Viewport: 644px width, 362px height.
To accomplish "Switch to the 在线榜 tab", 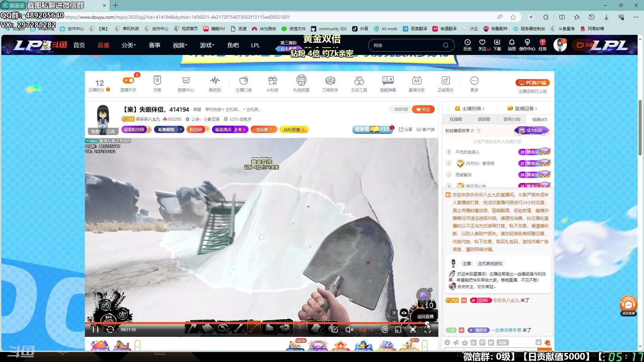I will click(x=456, y=119).
